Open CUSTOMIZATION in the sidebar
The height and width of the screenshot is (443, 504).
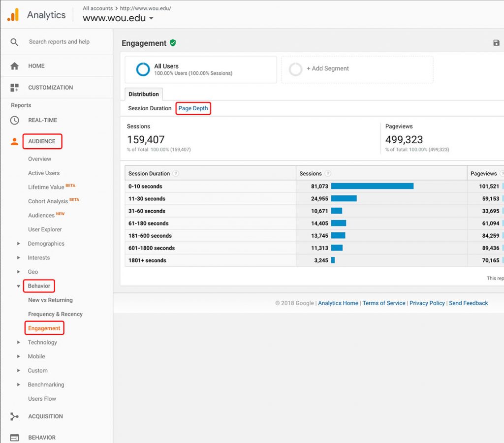[51, 88]
